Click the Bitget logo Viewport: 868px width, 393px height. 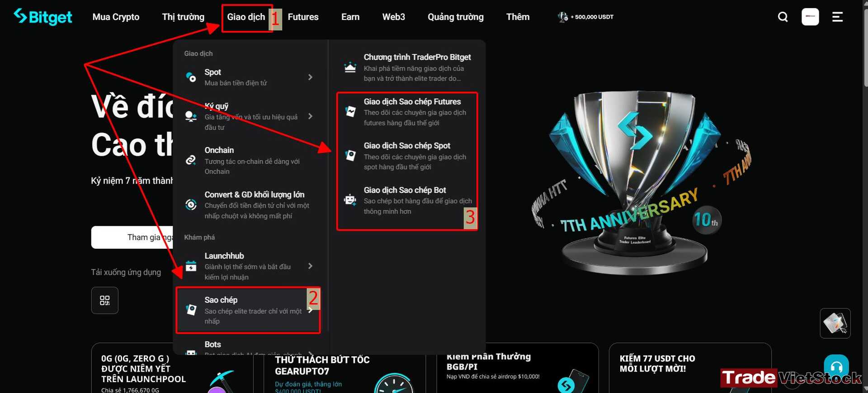42,17
